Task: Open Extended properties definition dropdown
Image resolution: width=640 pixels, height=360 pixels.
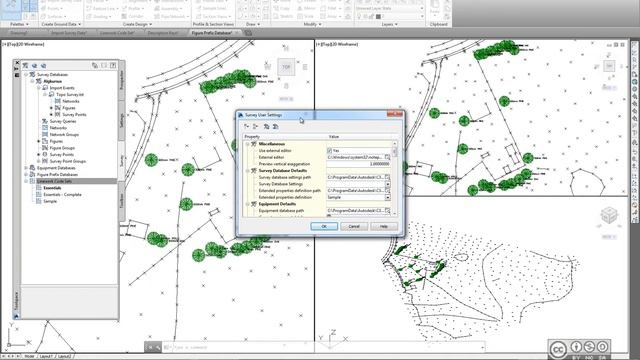Action: 387,197
